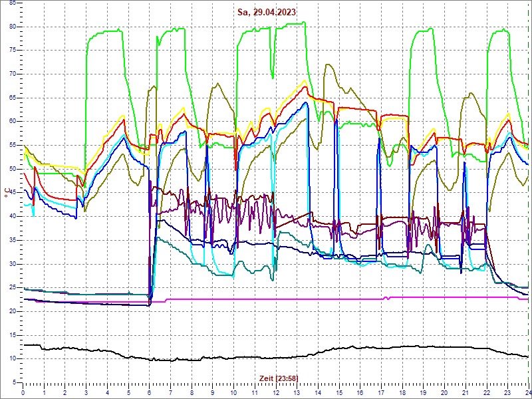Screen dimensions: 532x399
Task: Select the 20 label on temperature axis
Action: [x=12, y=311]
